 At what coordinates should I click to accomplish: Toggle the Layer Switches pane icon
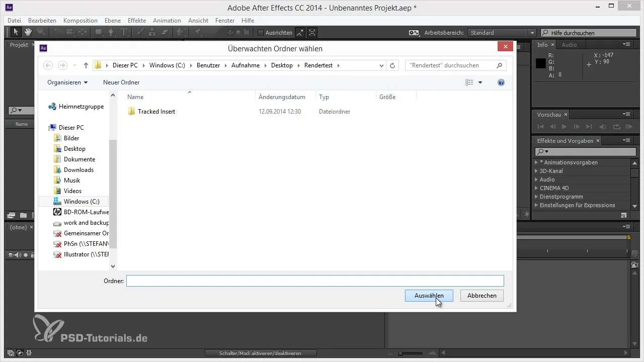coord(11,353)
